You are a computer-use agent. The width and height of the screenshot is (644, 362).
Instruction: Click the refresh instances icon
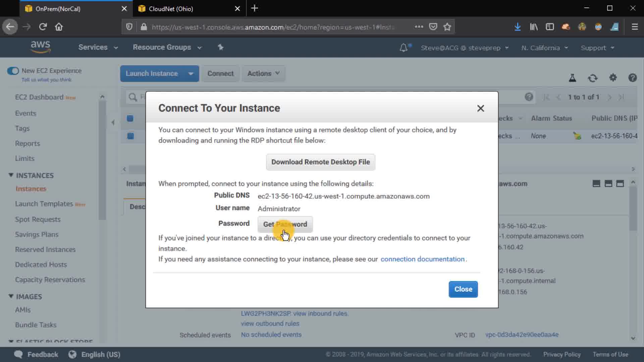pos(593,78)
